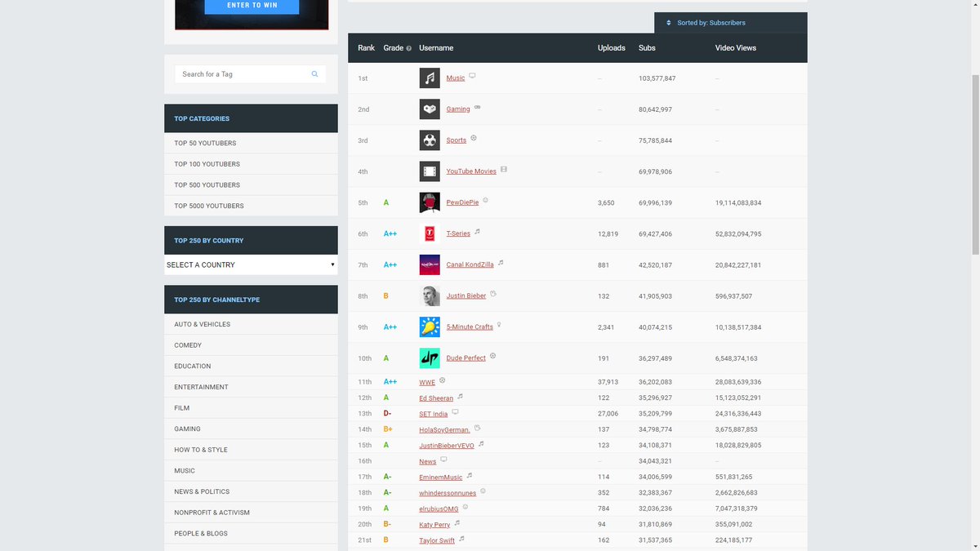The height and width of the screenshot is (551, 980).
Task: Open the Sorted by: Subscribers dropdown
Action: tap(731, 23)
